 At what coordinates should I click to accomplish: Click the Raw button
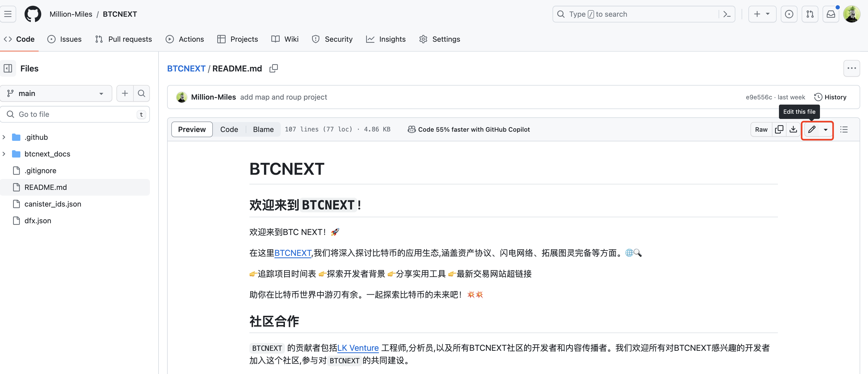click(x=761, y=129)
